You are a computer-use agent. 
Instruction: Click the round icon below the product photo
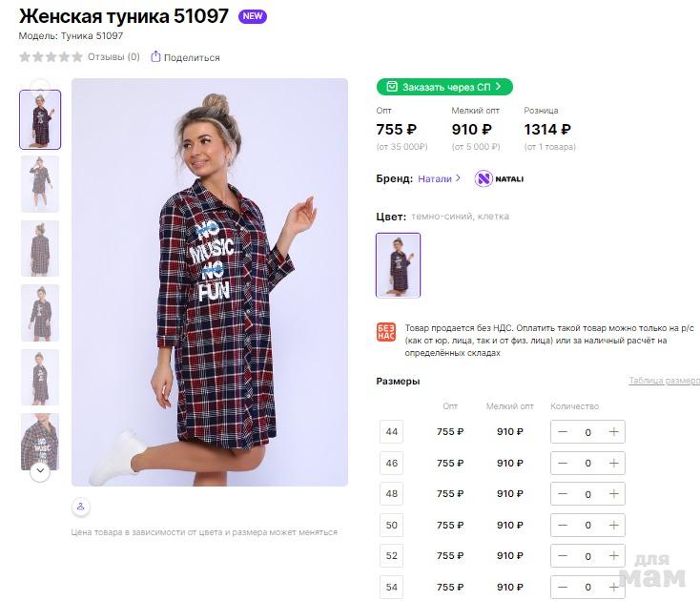click(x=81, y=507)
